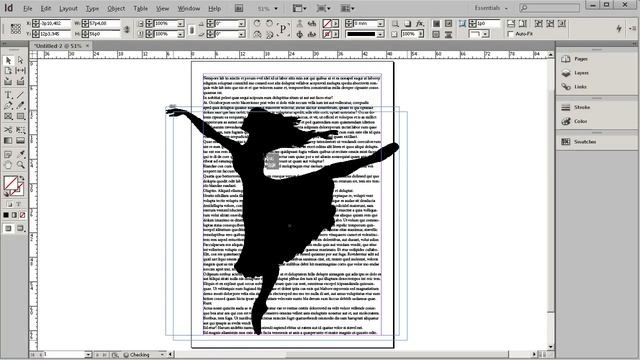640x360 pixels.
Task: Switch to Normal view mode
Action: pyautogui.click(x=8, y=229)
